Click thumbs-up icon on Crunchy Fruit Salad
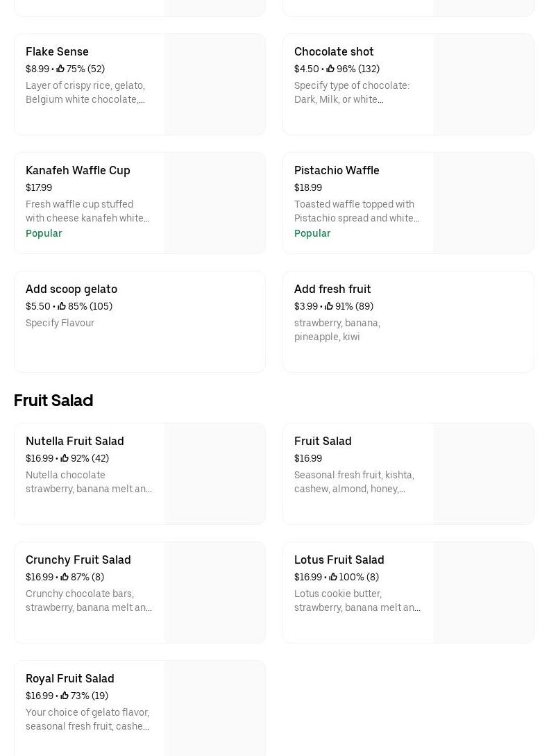This screenshot has width=558, height=756. (x=65, y=577)
